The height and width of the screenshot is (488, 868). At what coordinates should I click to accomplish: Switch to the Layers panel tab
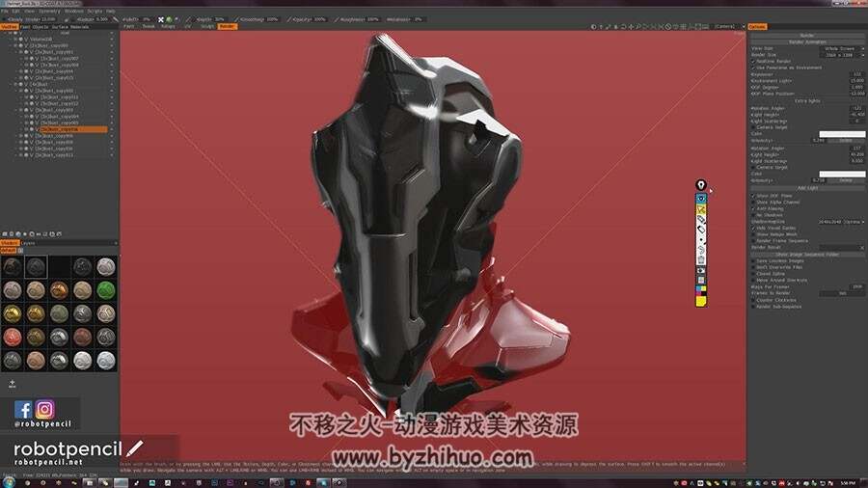(28, 243)
